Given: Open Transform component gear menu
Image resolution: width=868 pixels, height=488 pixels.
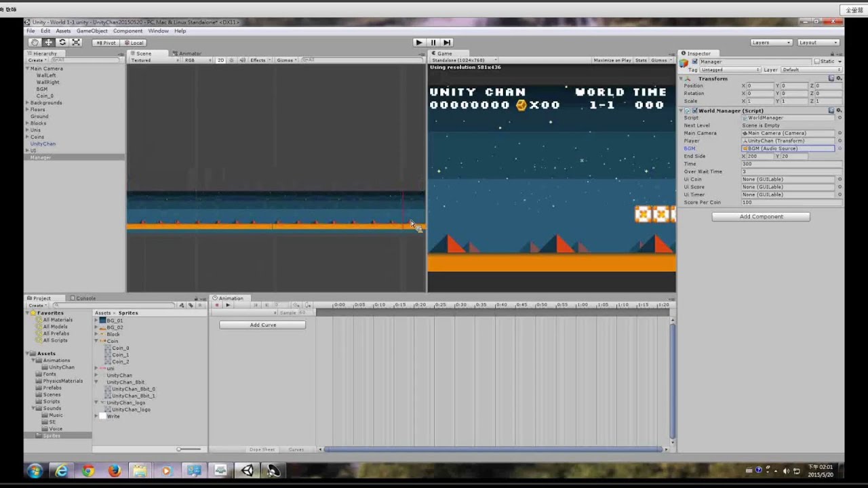Looking at the screenshot, I should tap(839, 79).
